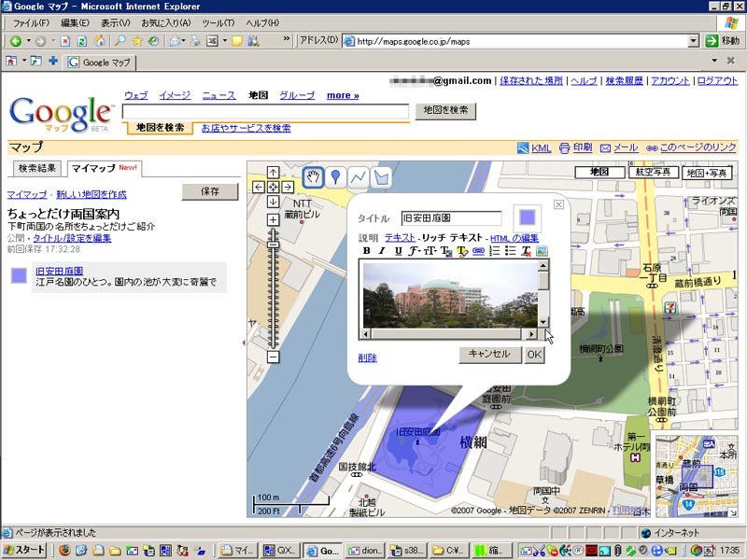Click the 削除 link

click(x=367, y=357)
